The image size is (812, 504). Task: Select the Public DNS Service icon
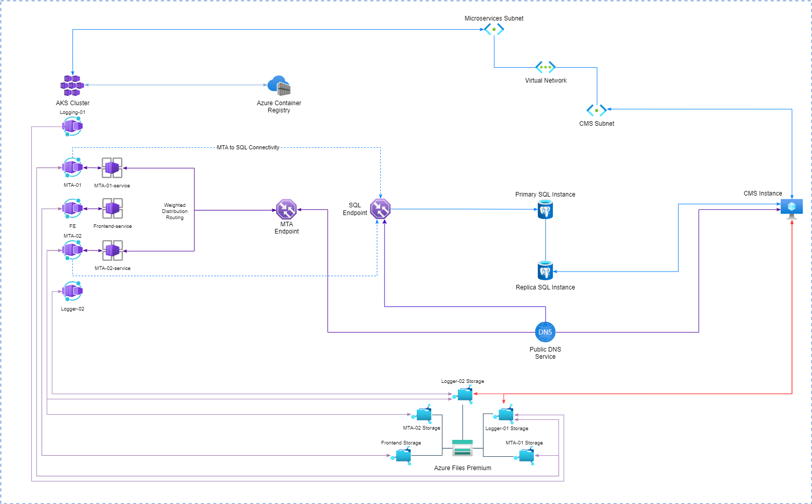(x=546, y=333)
